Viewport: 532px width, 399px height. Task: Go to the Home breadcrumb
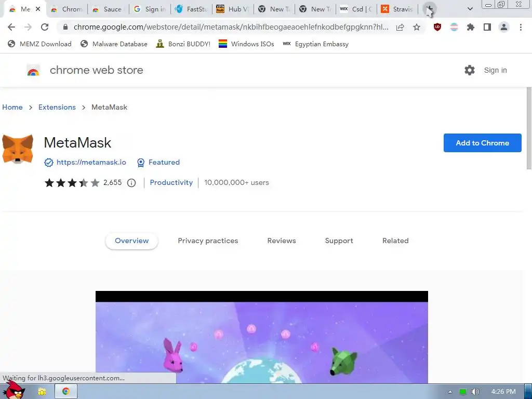12,107
